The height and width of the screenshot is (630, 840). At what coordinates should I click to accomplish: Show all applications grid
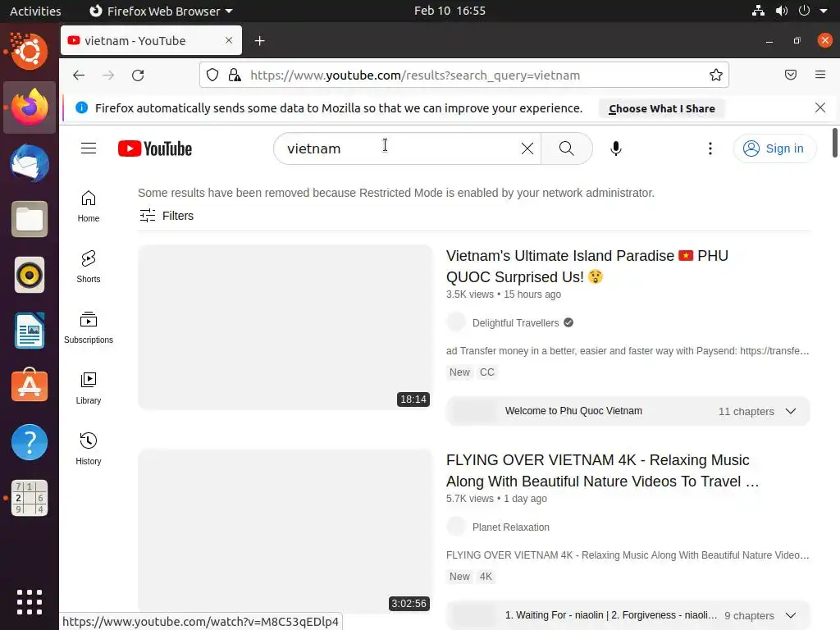(30, 602)
